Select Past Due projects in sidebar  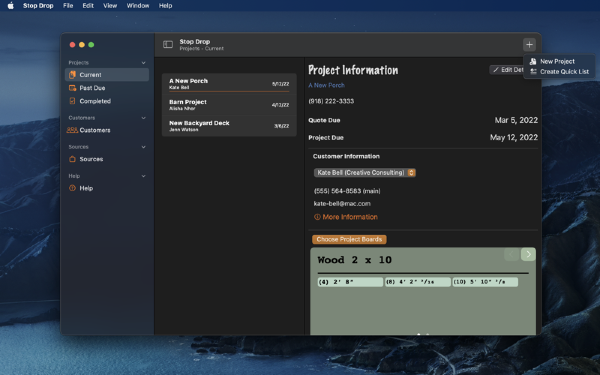107,88
